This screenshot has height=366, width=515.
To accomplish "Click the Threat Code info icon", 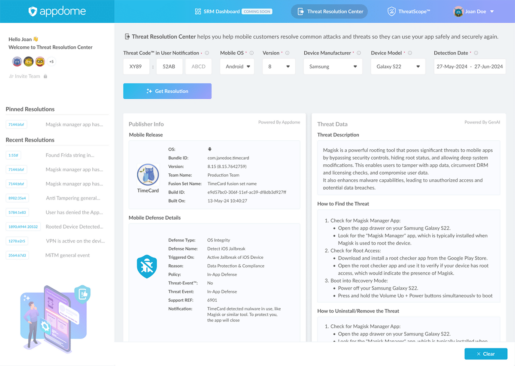I will point(207,53).
